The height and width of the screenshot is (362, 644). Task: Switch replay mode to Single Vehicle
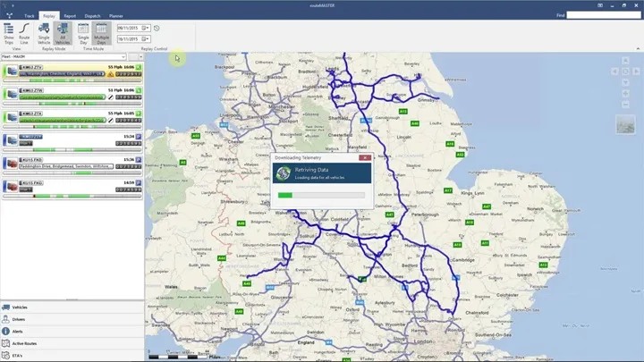tap(44, 33)
